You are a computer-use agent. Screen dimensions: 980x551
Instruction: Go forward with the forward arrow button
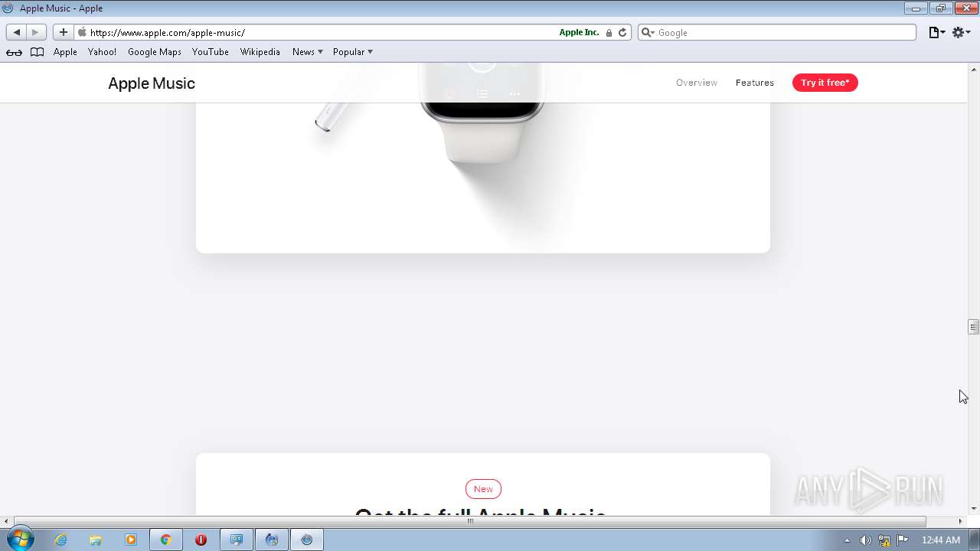(36, 32)
